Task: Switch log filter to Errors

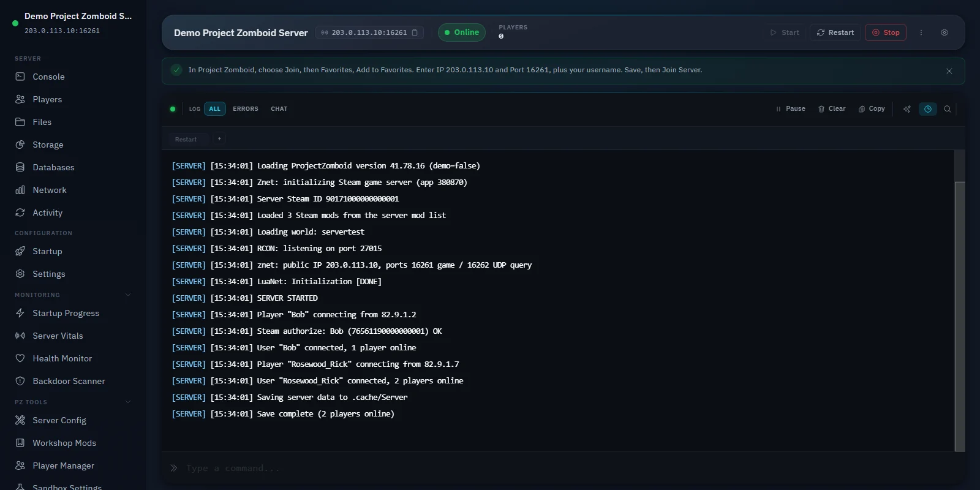Action: (x=246, y=109)
